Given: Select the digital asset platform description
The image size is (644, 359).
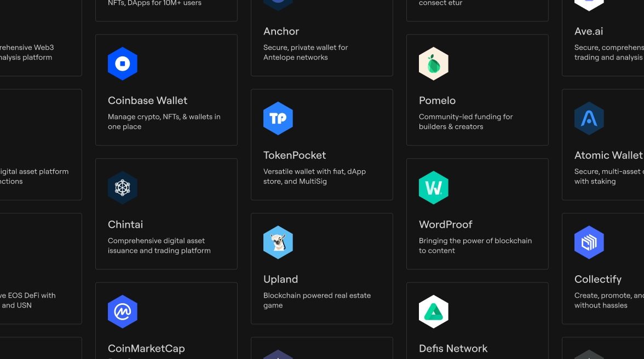Looking at the screenshot, I should (x=34, y=176).
